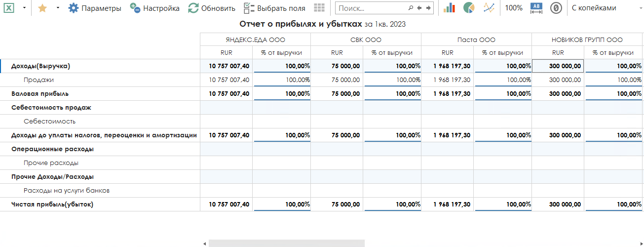
Task: Click Обновить to refresh the report
Action: 212,8
